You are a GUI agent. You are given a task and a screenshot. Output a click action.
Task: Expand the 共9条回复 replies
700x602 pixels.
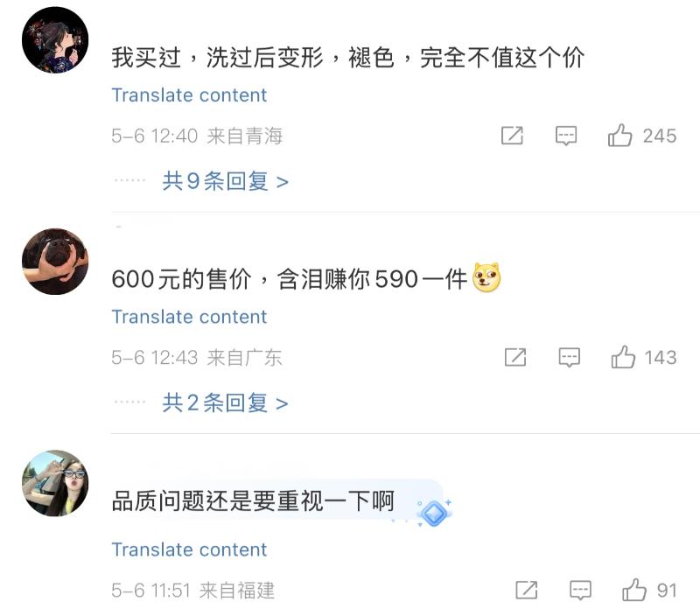(x=225, y=181)
